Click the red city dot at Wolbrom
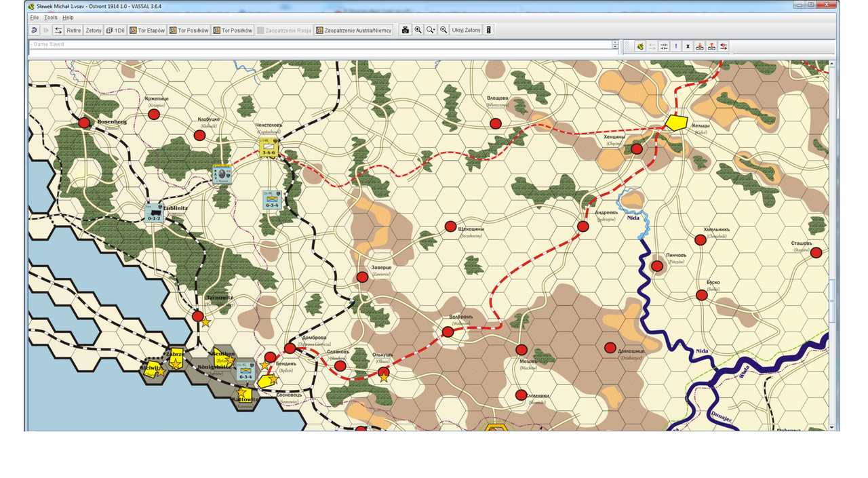 448,332
